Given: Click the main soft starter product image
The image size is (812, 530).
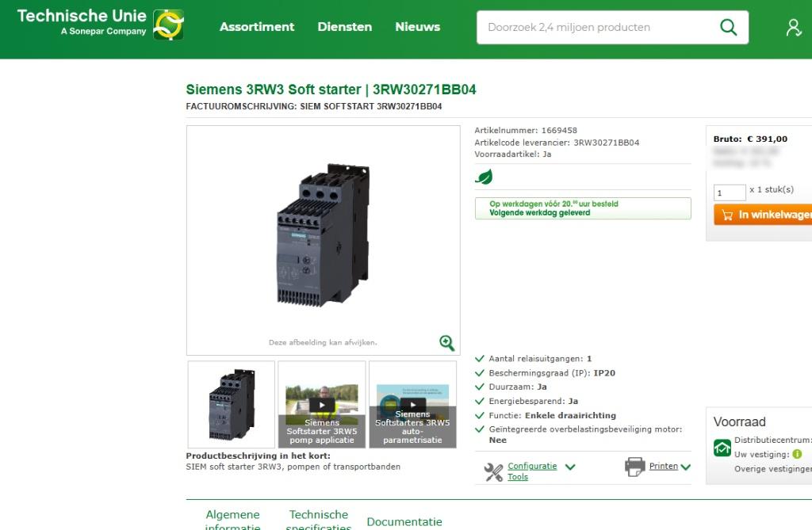Looking at the screenshot, I should (x=324, y=235).
